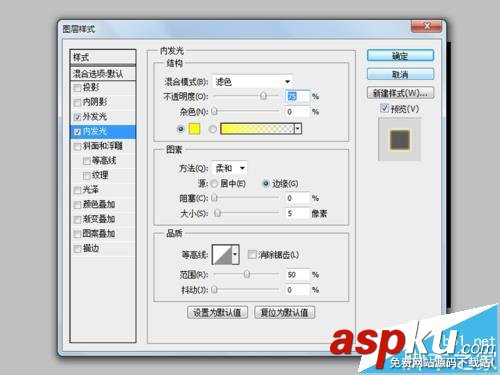This screenshot has width=500, height=375.
Task: Click the 杂色 noise slider handle
Action: [x=214, y=111]
